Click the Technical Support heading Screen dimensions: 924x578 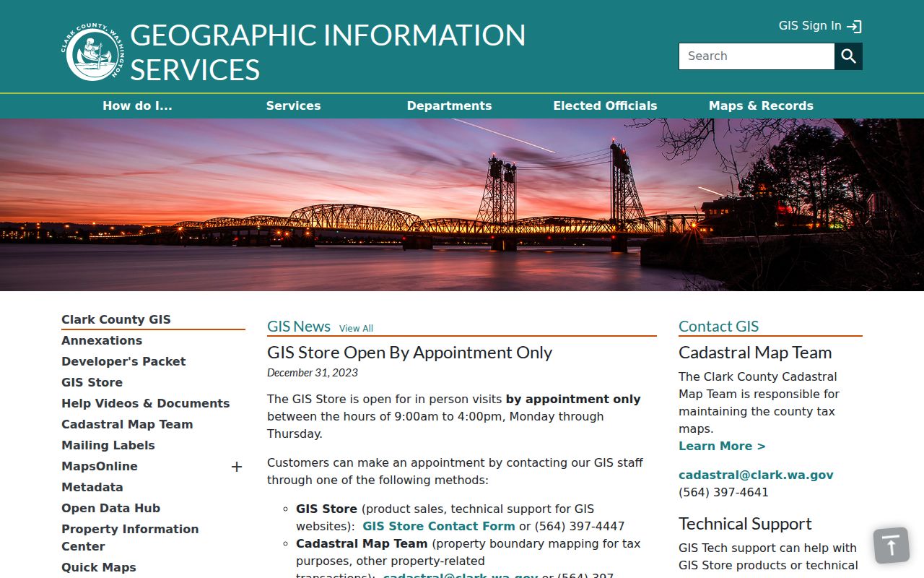tap(745, 524)
